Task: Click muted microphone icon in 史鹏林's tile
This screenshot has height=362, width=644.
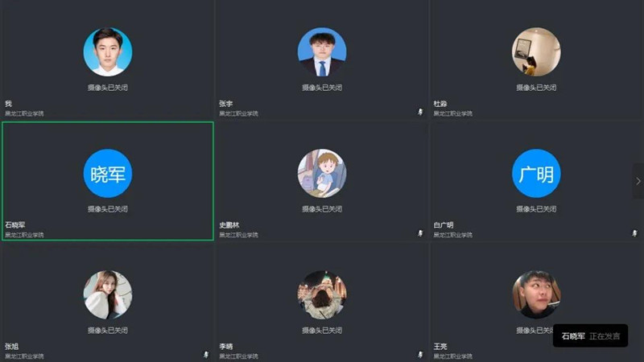Action: 420,233
